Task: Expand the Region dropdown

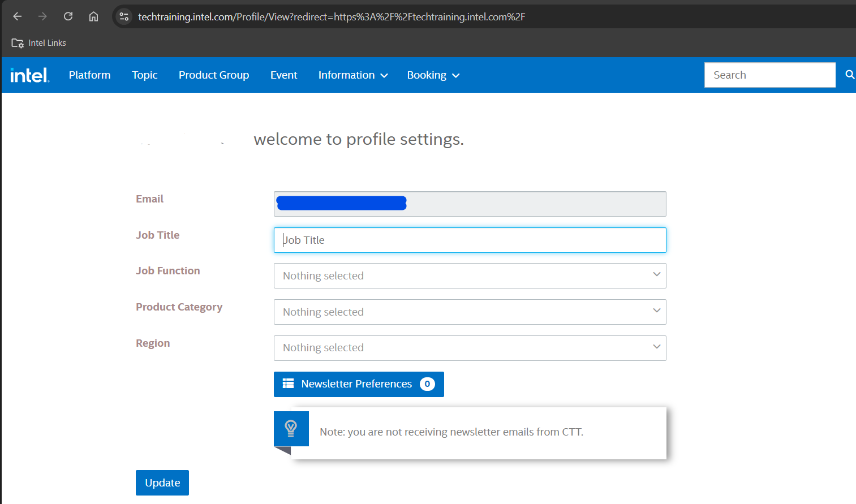Action: click(x=470, y=348)
